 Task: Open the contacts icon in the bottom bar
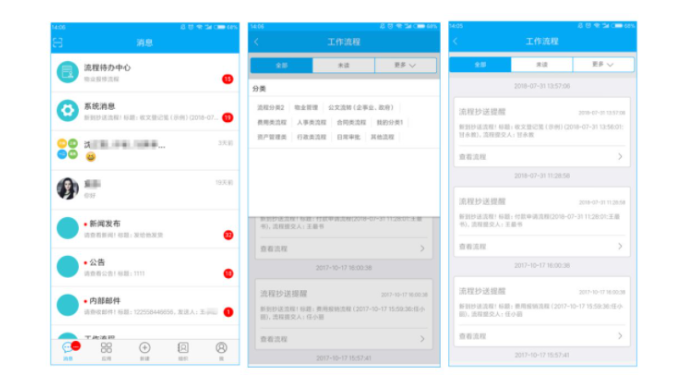(183, 348)
